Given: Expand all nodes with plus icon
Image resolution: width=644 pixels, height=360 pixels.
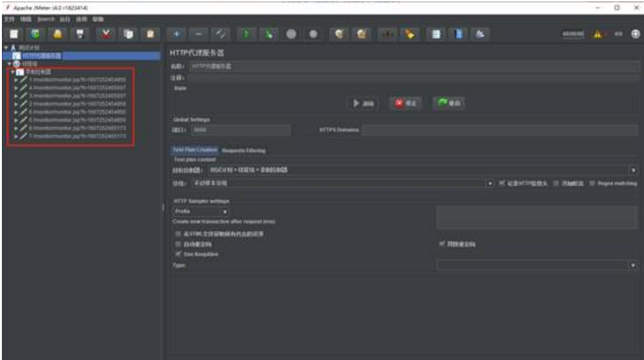Looking at the screenshot, I should click(176, 34).
